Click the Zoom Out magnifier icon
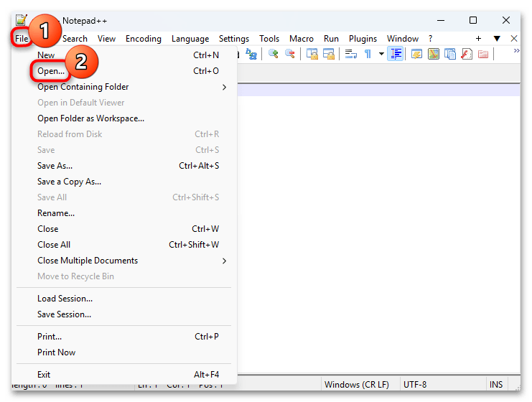This screenshot has height=402, width=532. [290, 54]
